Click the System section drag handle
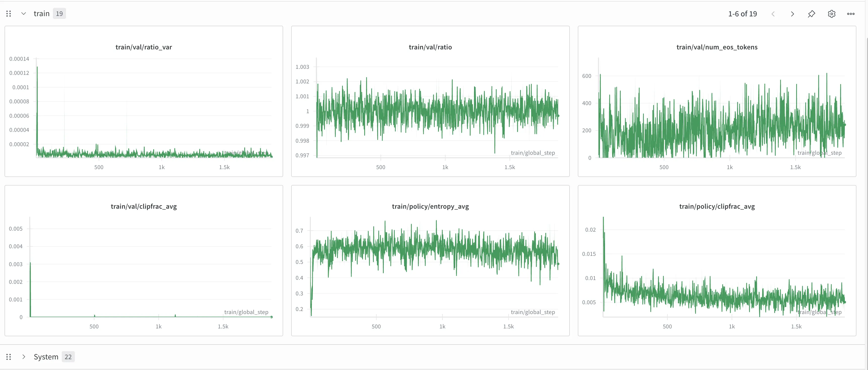The height and width of the screenshot is (370, 868). pos(9,357)
